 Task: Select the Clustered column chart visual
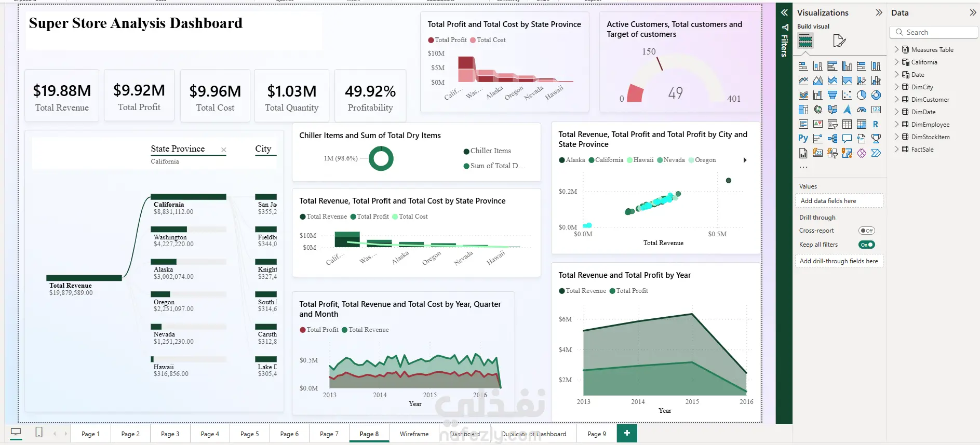(x=847, y=66)
